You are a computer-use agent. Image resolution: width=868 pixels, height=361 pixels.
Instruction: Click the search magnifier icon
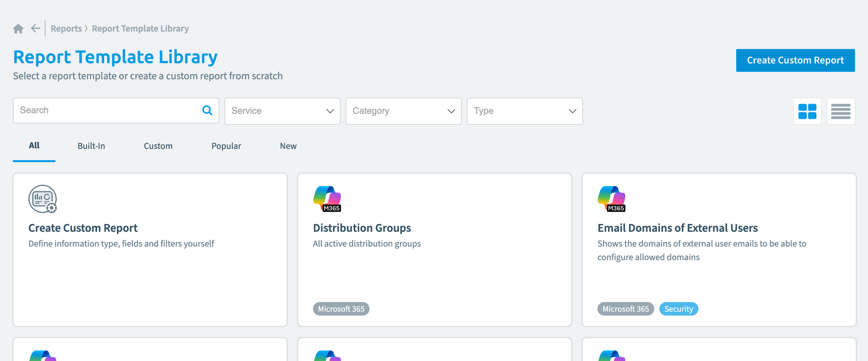tap(207, 111)
